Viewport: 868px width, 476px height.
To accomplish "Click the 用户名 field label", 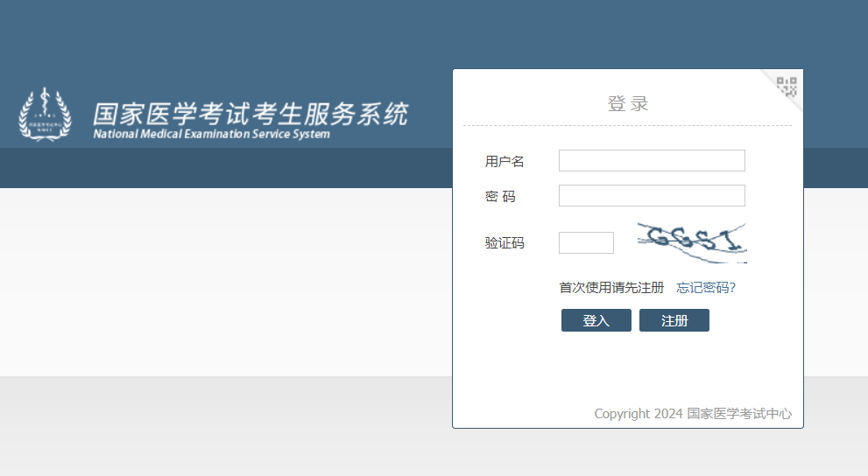I will 505,162.
